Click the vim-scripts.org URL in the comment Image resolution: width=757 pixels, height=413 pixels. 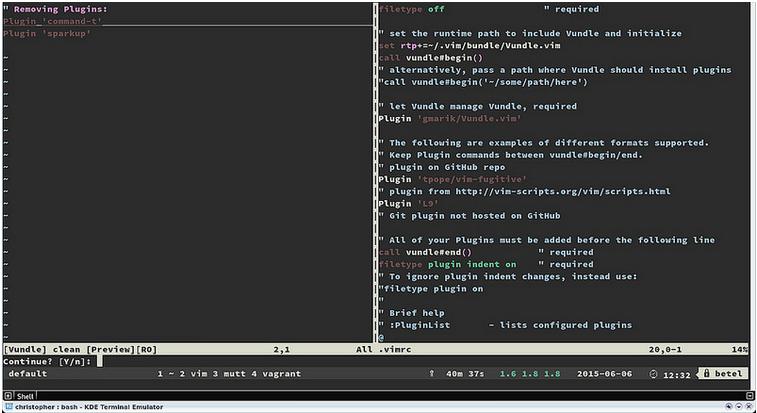pos(563,191)
